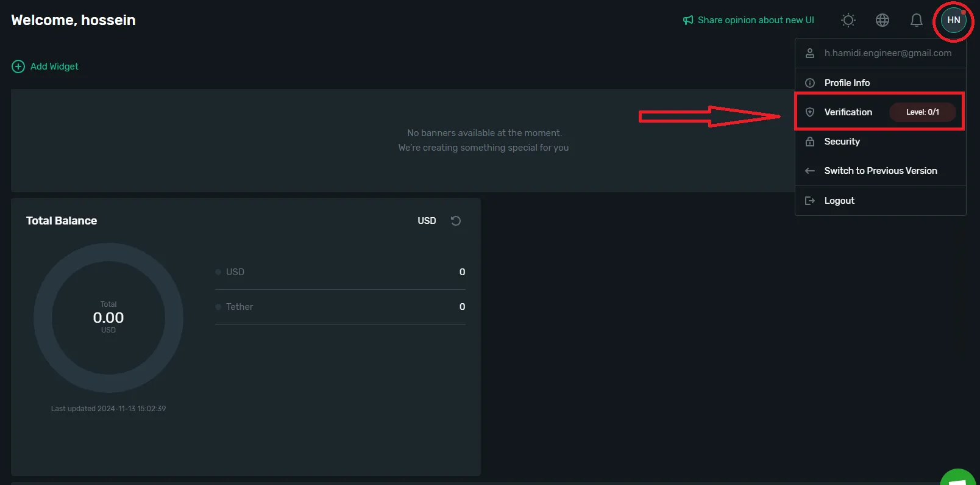
Task: Click Share opinion about new UI link
Action: click(x=755, y=20)
